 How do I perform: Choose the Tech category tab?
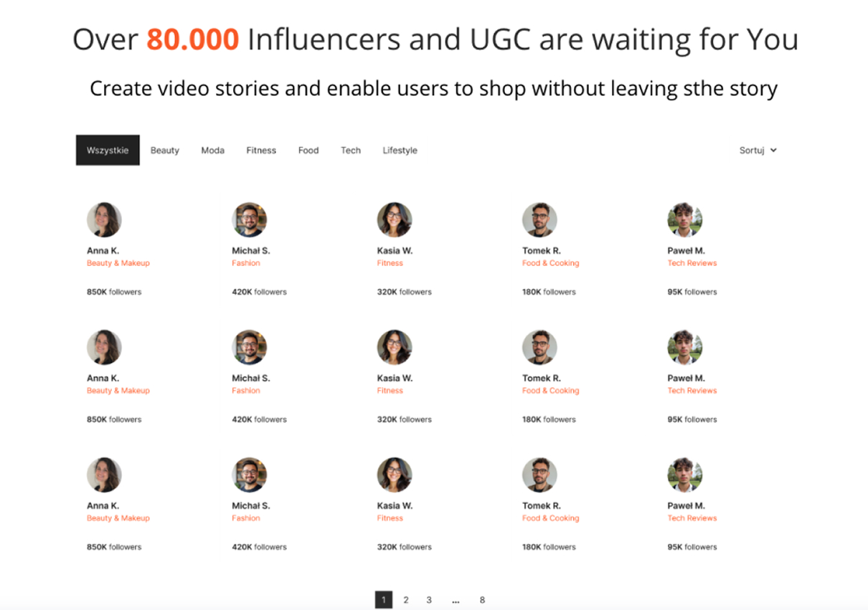pyautogui.click(x=351, y=151)
